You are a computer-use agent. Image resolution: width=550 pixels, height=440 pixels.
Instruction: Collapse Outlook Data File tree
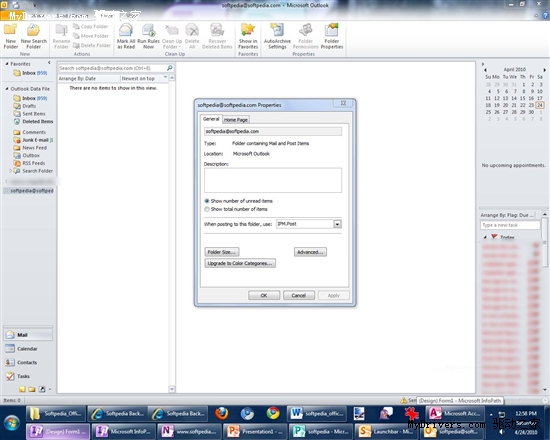click(7, 89)
